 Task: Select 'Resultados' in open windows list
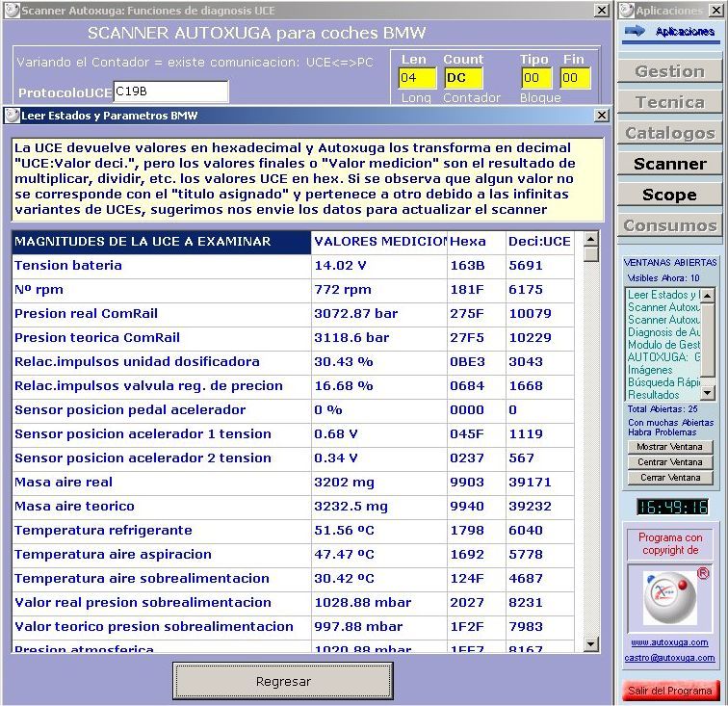pyautogui.click(x=663, y=395)
